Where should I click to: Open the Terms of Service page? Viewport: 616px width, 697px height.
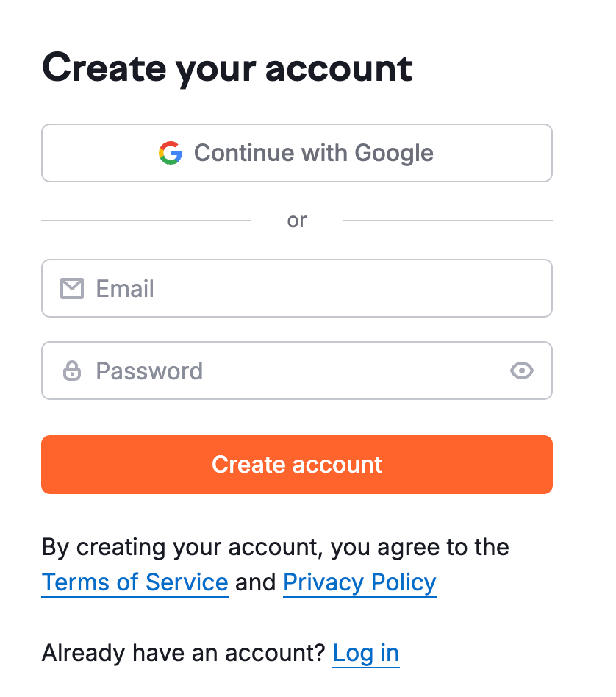tap(135, 582)
